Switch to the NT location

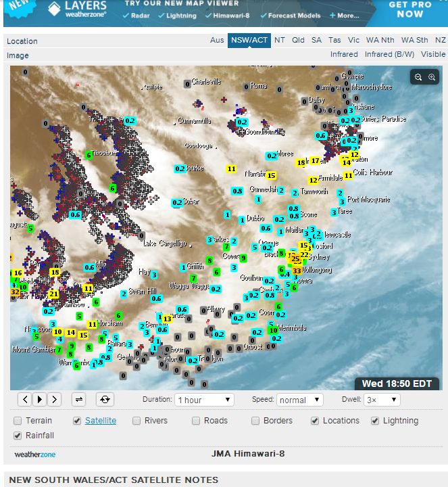coord(280,41)
